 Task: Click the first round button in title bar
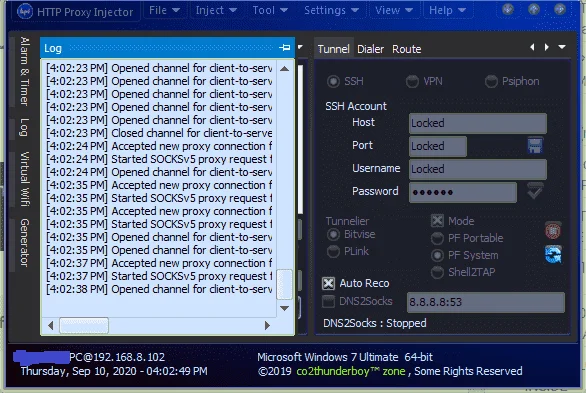[508, 9]
